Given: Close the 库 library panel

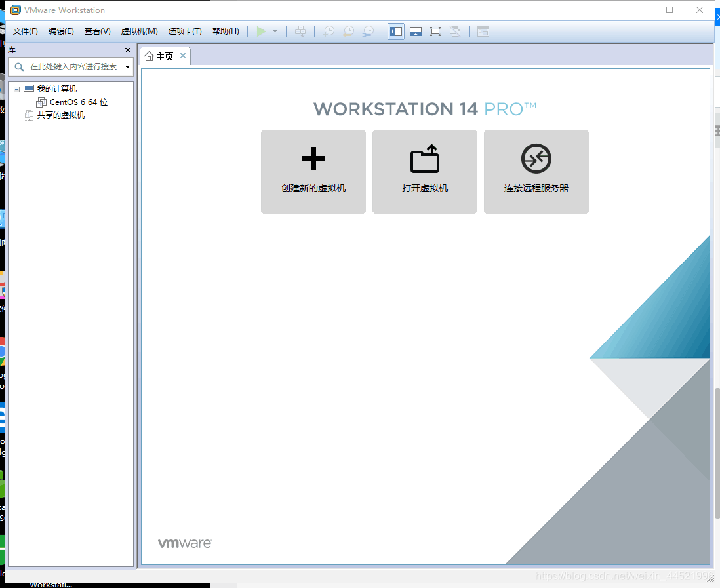Looking at the screenshot, I should point(128,50).
